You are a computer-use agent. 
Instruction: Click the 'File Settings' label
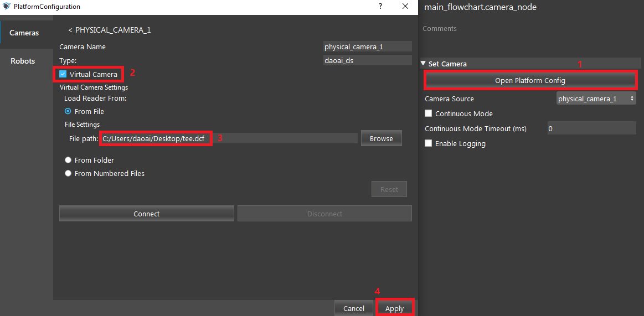(x=82, y=124)
